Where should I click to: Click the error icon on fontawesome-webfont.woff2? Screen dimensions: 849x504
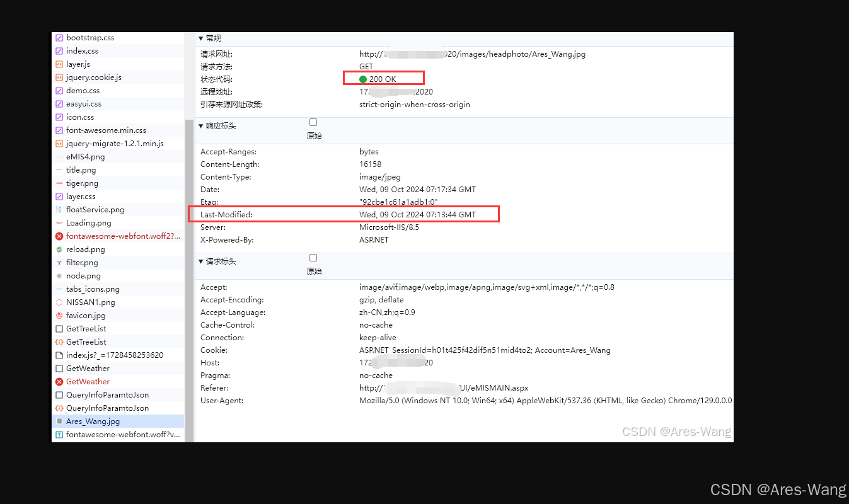tap(59, 236)
